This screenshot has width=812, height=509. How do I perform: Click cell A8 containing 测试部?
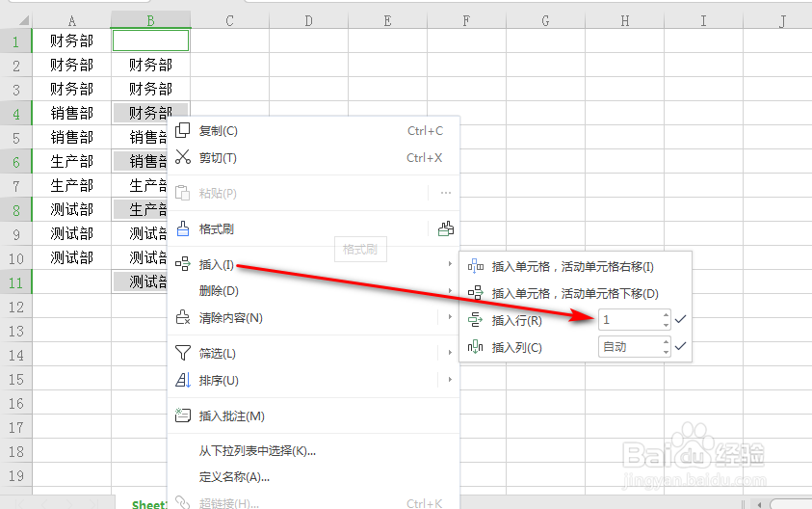71,209
